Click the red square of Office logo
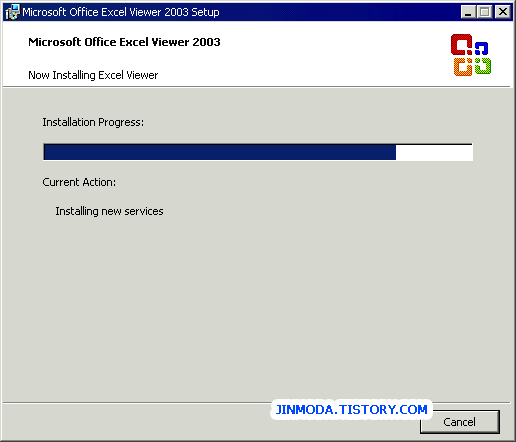The width and height of the screenshot is (516, 442). tap(461, 44)
